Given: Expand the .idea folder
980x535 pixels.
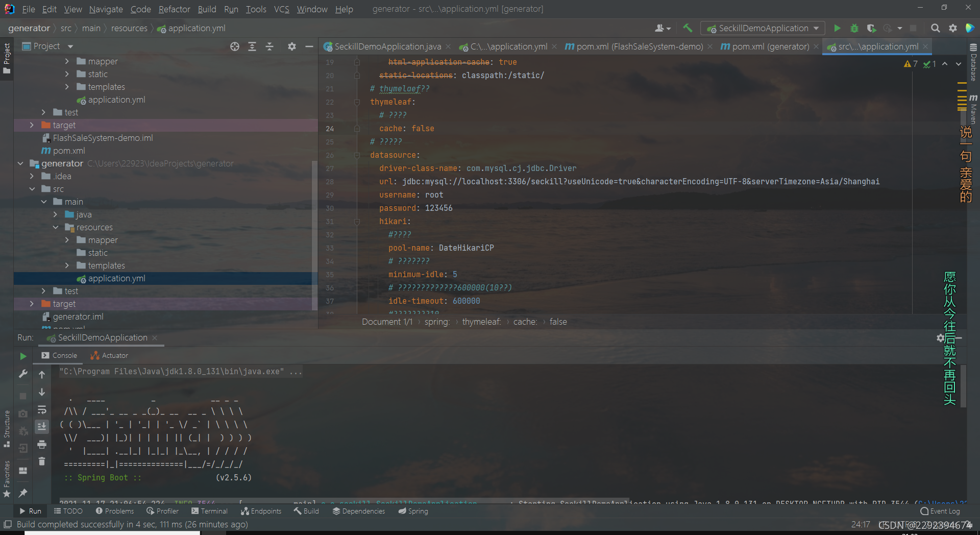Looking at the screenshot, I should (x=32, y=177).
